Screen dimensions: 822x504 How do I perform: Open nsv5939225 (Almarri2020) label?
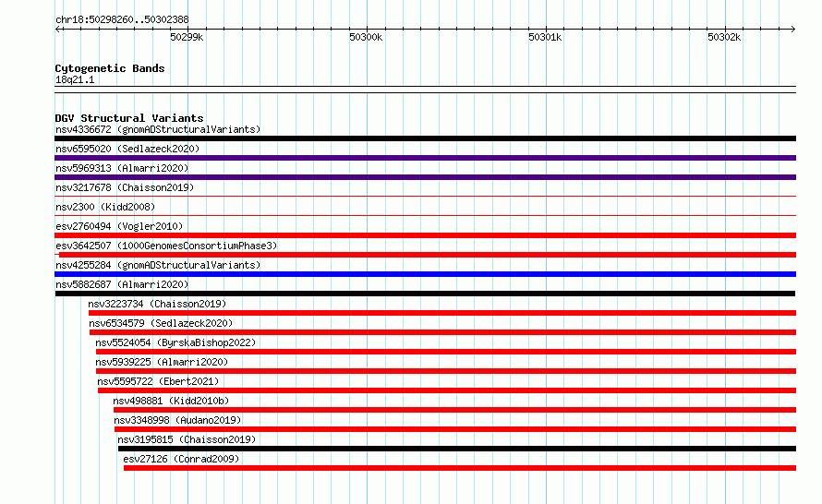(162, 362)
